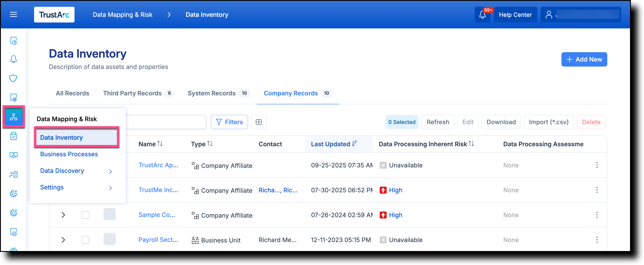The image size is (644, 265).
Task: Click High risk link for Sample Co
Action: coord(395,215)
